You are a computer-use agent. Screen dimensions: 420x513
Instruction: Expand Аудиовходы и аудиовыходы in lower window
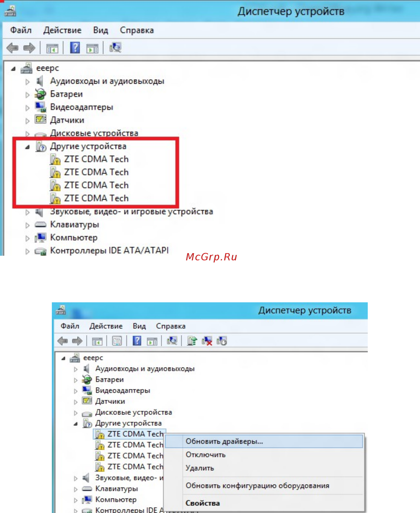(76, 369)
